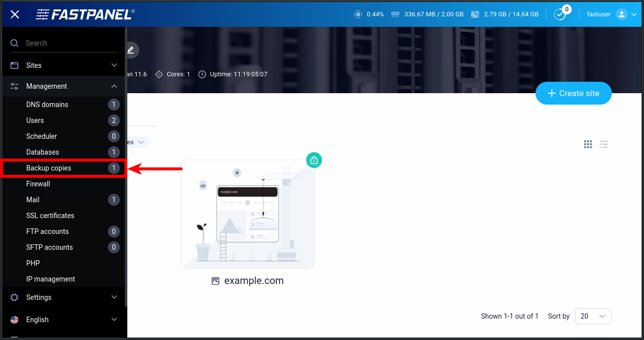This screenshot has height=340, width=644.
Task: Click the English flag icon
Action: (x=14, y=320)
